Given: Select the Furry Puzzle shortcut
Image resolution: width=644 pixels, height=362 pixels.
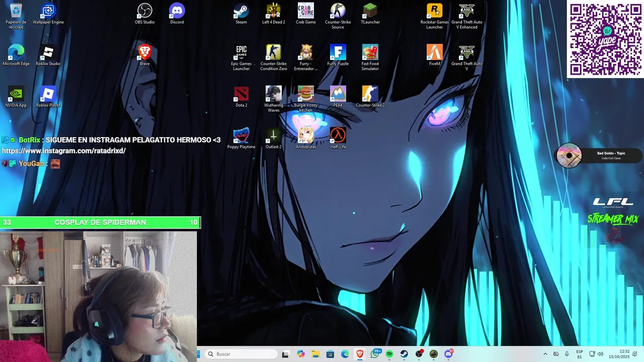Looking at the screenshot, I should click(x=338, y=55).
